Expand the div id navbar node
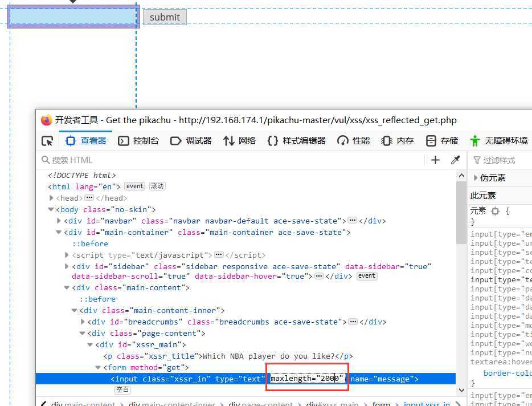This screenshot has height=406, width=532. (x=59, y=221)
